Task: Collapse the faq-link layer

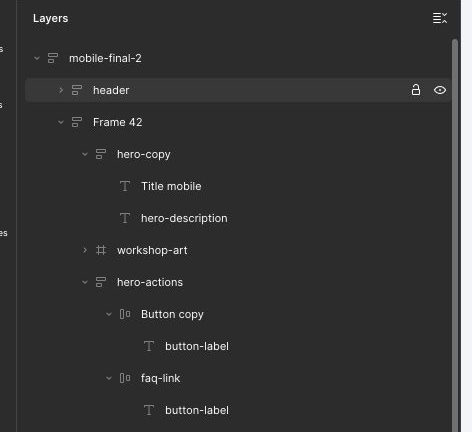Action: coord(109,378)
